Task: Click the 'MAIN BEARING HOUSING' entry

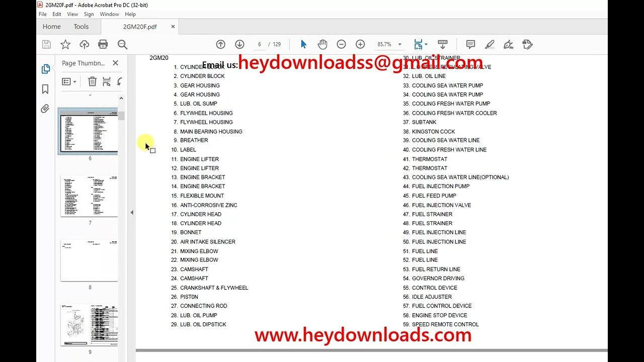Action: [x=211, y=131]
